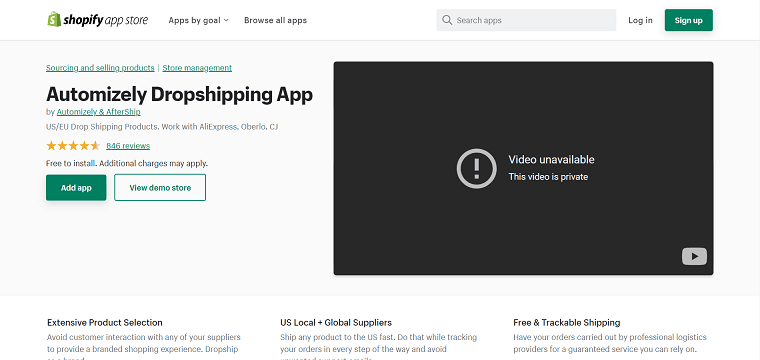Expand the Apps by goal dropdown
This screenshot has width=760, height=360.
click(x=199, y=20)
